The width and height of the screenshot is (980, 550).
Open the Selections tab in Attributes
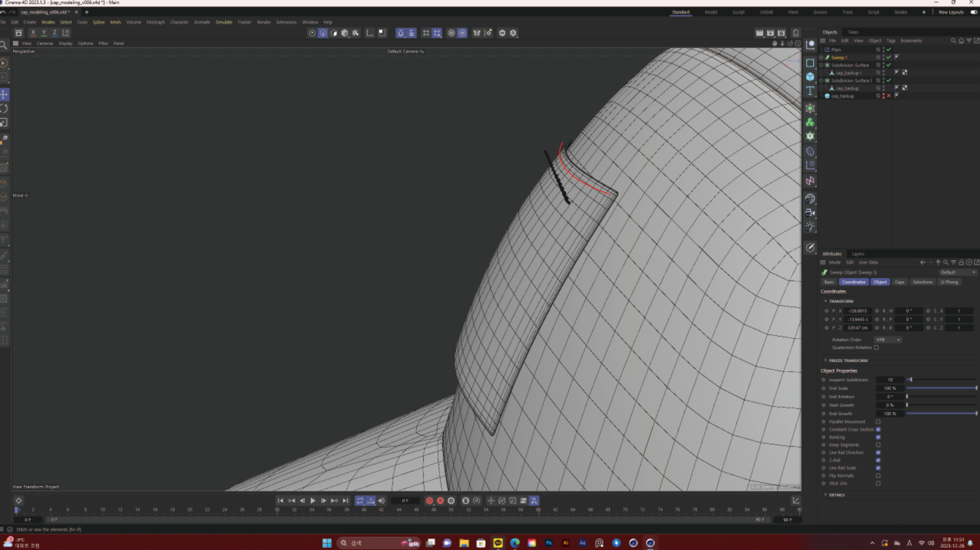(922, 282)
